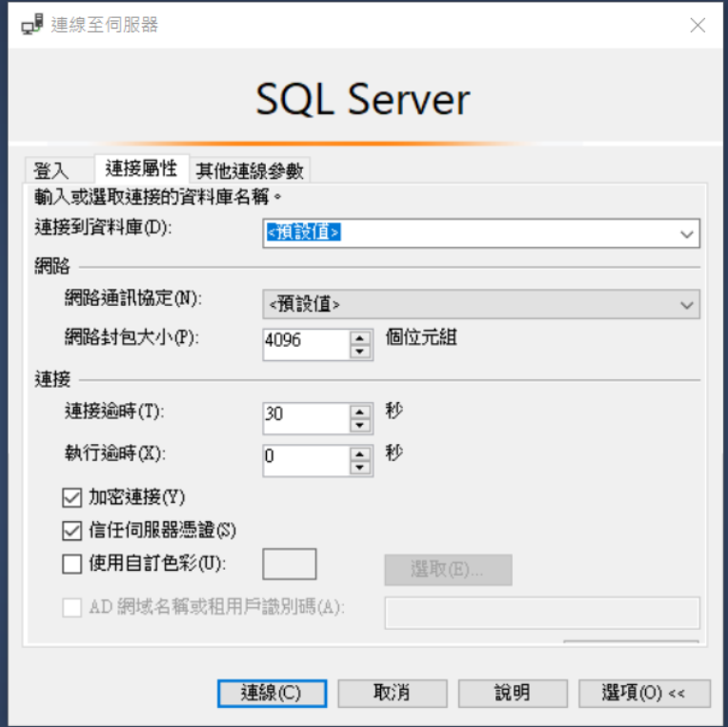
Task: Open help with the 說明 button
Action: pos(513,693)
